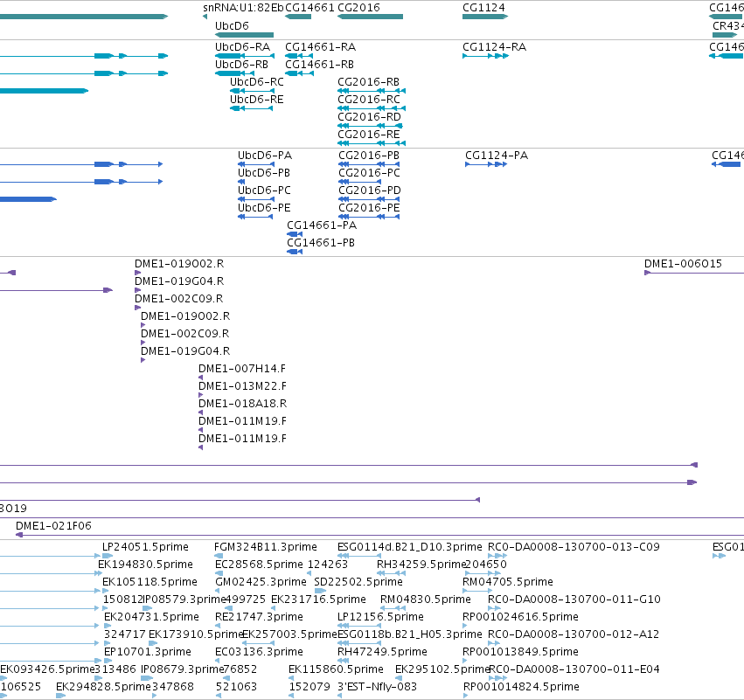Select the RH34259.5prime EST label
The width and height of the screenshot is (744, 700).
click(421, 565)
